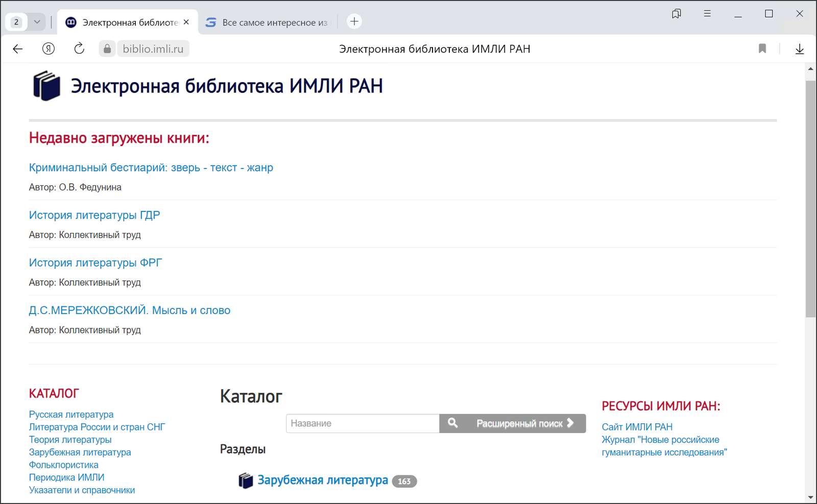This screenshot has width=817, height=504.
Task: Expand the tab group dropdown arrow
Action: pyautogui.click(x=37, y=22)
